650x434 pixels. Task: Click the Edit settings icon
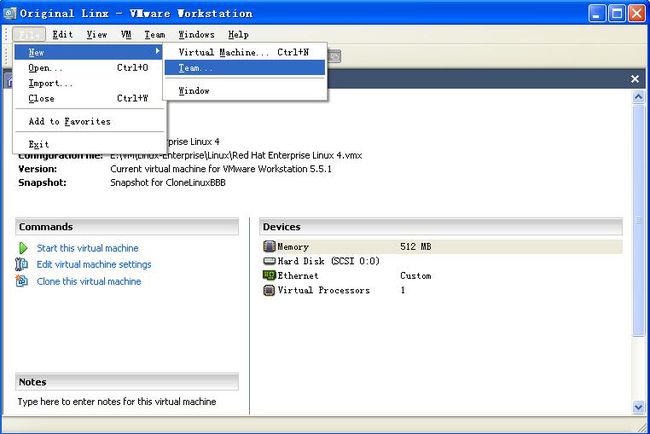(22, 264)
